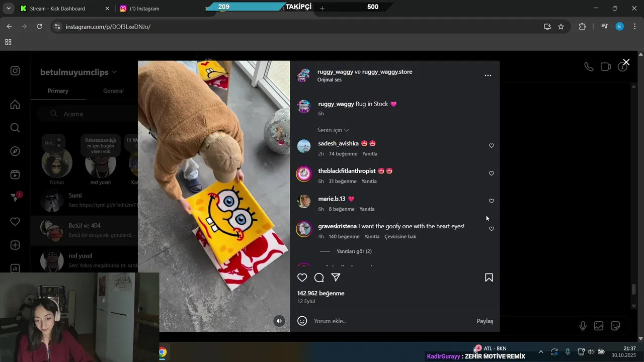Like the ruggy_waggy post with heart icon
The width and height of the screenshot is (644, 362).
point(302,278)
